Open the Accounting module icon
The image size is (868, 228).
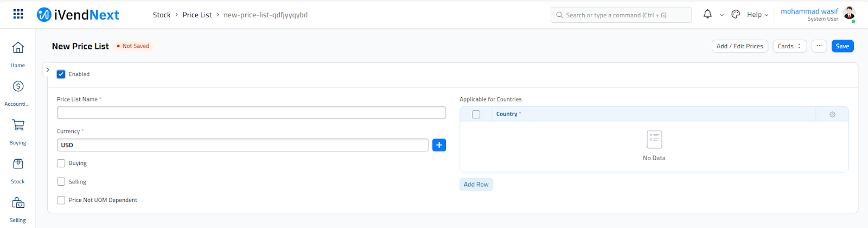pyautogui.click(x=18, y=86)
